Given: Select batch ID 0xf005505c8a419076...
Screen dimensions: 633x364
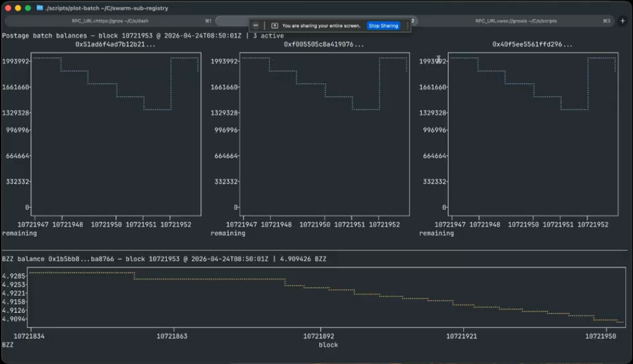Looking at the screenshot, I should (x=324, y=44).
